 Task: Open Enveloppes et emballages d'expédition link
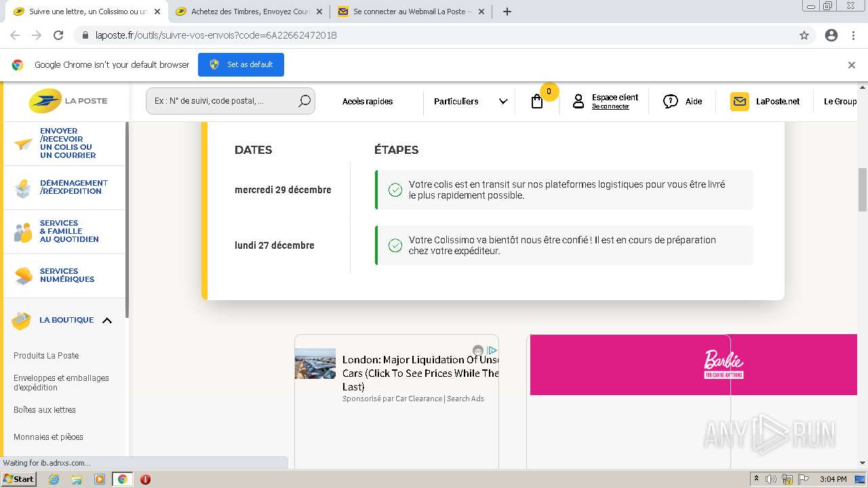click(x=61, y=383)
